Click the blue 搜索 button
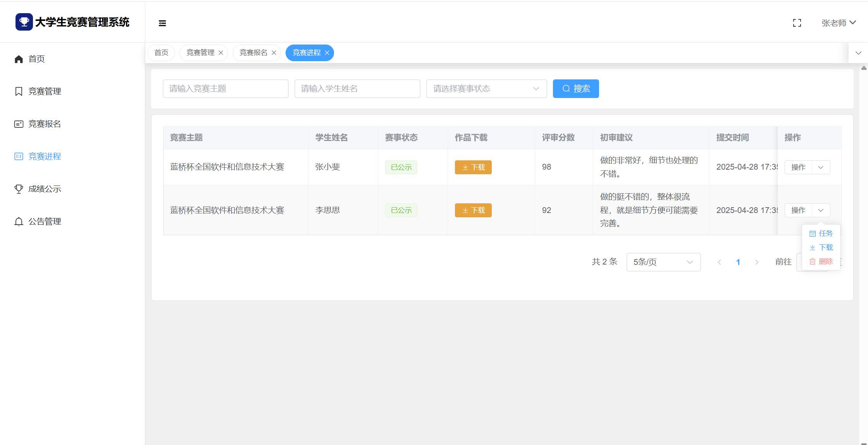Image resolution: width=868 pixels, height=445 pixels. (575, 89)
